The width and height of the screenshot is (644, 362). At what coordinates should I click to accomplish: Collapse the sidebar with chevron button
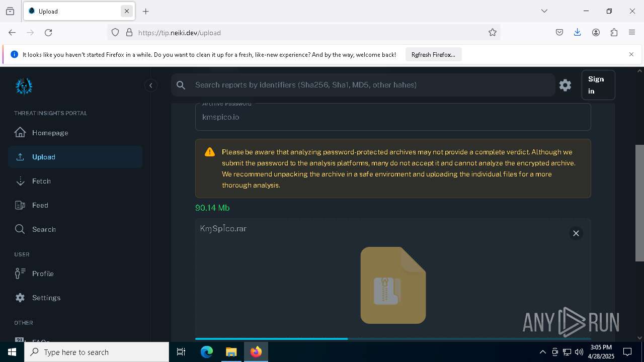click(x=151, y=85)
